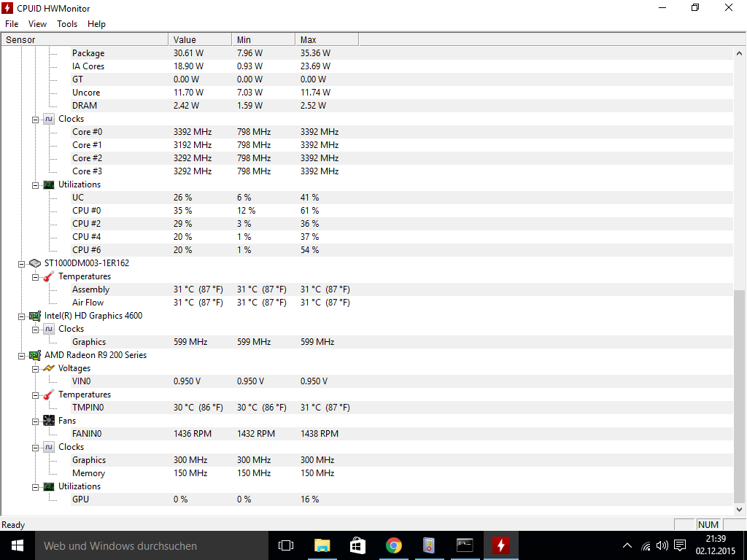
Task: Collapse the Intel HD Graphics Clocks node
Action: [35, 330]
